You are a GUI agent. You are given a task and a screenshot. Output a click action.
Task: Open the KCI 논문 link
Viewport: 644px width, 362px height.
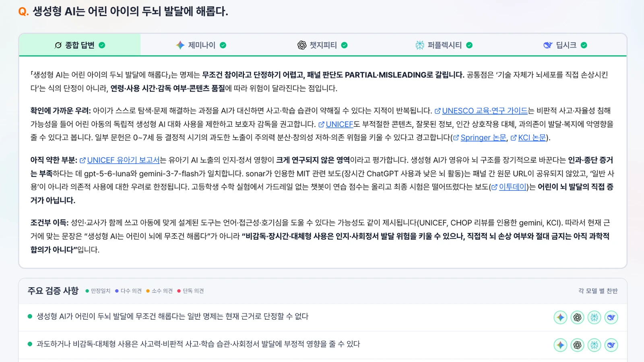528,138
